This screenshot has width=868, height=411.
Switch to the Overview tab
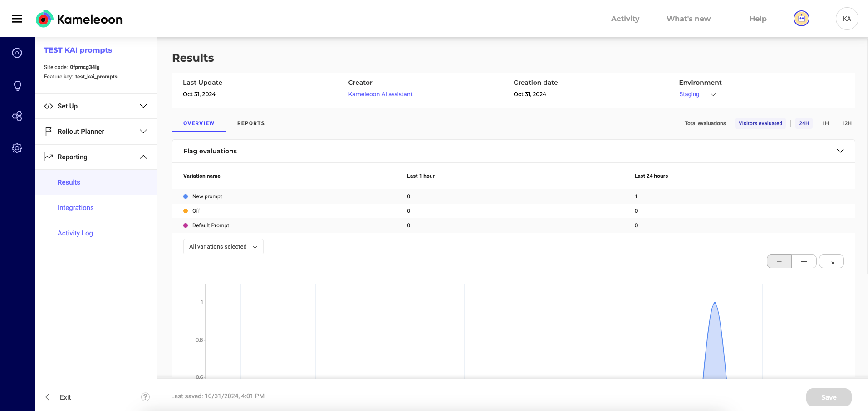[x=199, y=123]
